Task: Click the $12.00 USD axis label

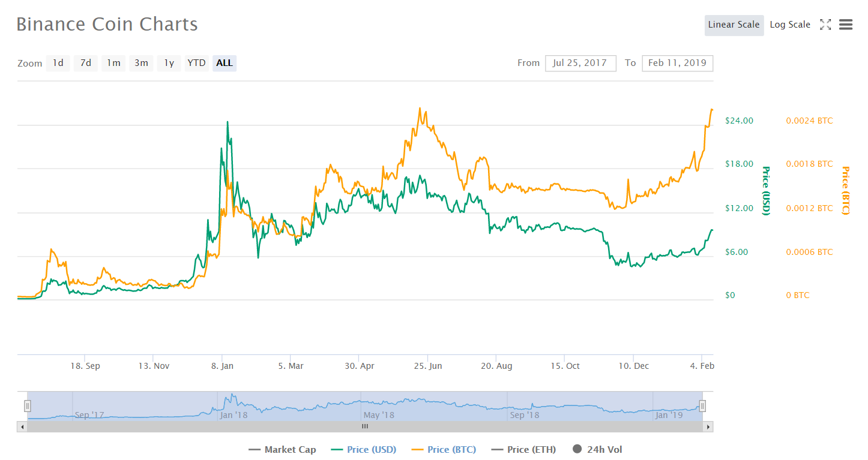Action: click(x=739, y=208)
